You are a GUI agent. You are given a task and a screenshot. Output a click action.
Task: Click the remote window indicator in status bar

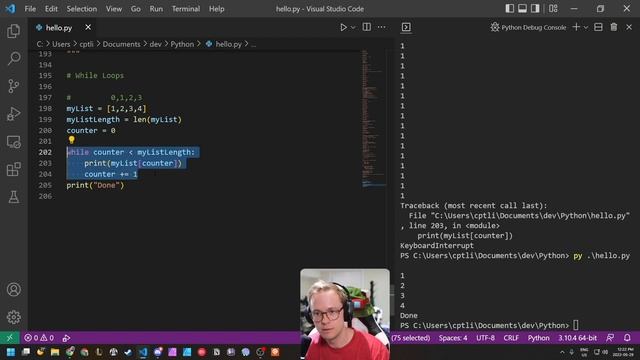click(10, 338)
